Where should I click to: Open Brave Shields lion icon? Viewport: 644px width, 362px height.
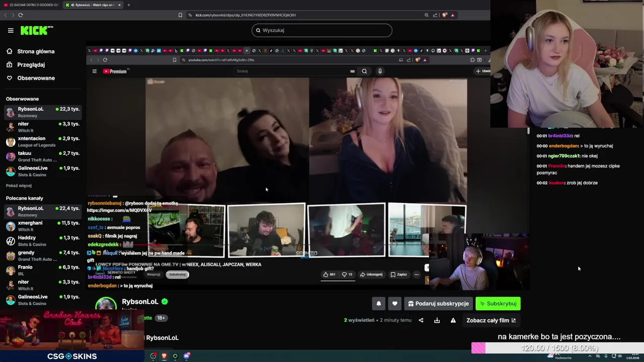tap(444, 15)
